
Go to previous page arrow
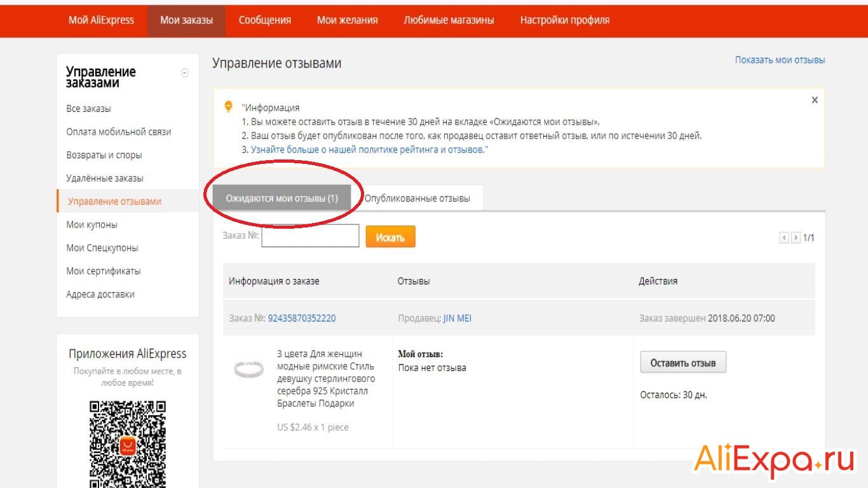tap(784, 238)
